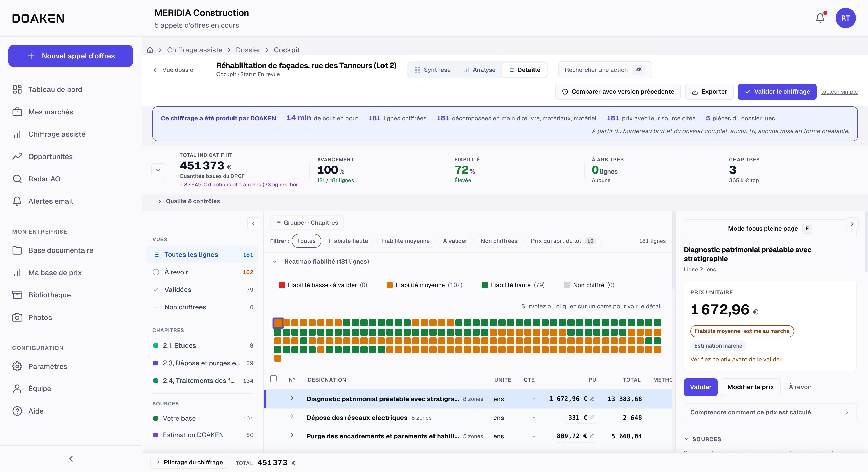Screen dimensions: 868x472
Task: Open Chiffrage assisté in the sidebar
Action: [x=70, y=134]
